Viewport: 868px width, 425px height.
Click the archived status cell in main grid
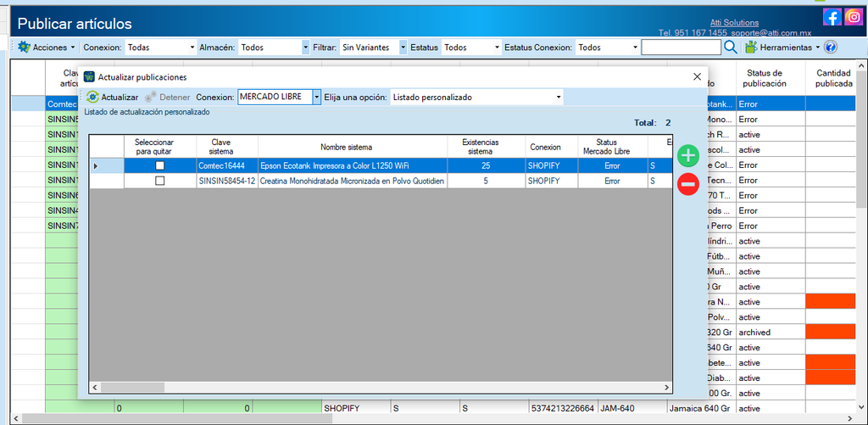(771, 333)
